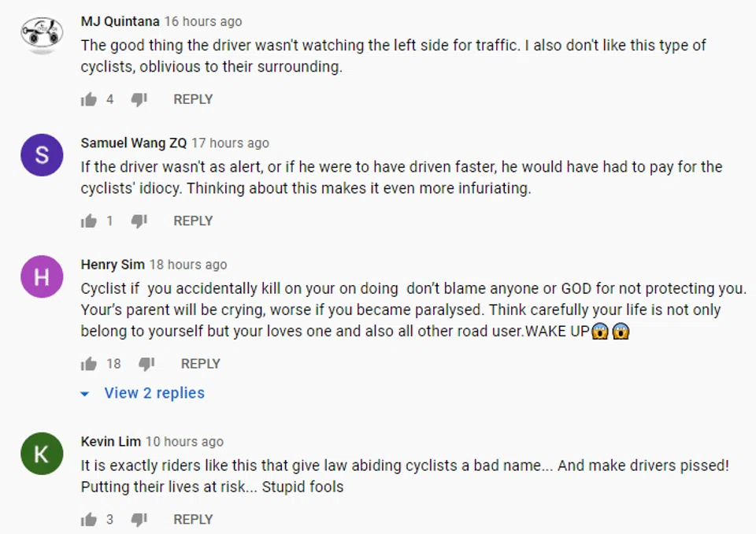Dislike Henry Sim's comment

147,364
